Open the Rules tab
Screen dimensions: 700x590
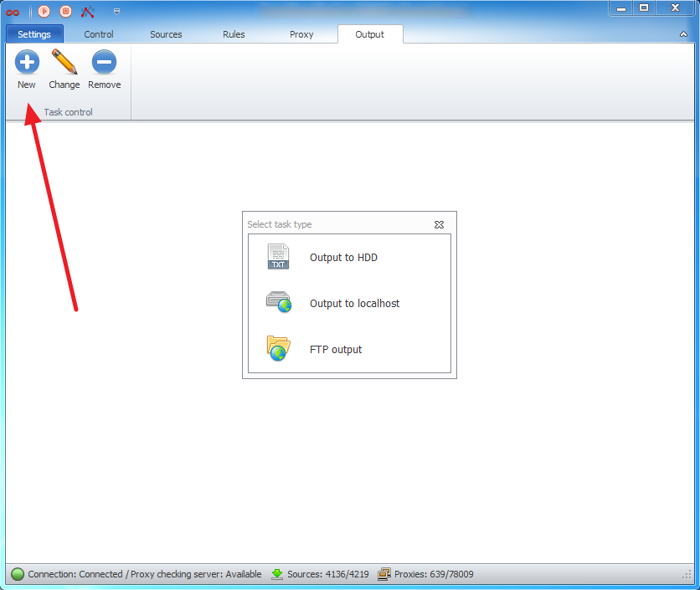234,34
